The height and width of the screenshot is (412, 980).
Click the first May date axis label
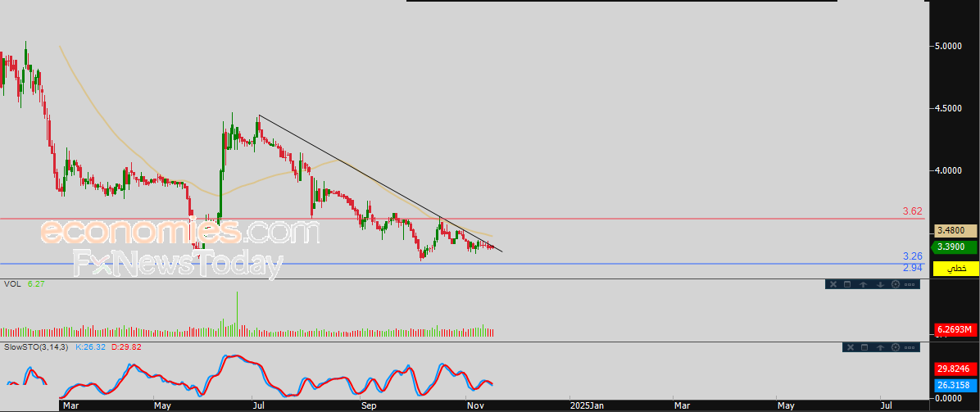coord(163,405)
